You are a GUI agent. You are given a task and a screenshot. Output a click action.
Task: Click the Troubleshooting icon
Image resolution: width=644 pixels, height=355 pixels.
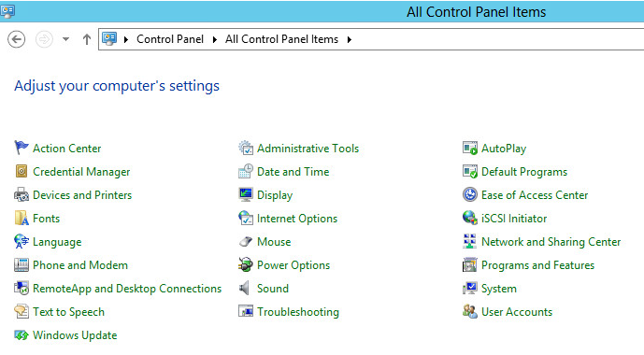tap(246, 311)
